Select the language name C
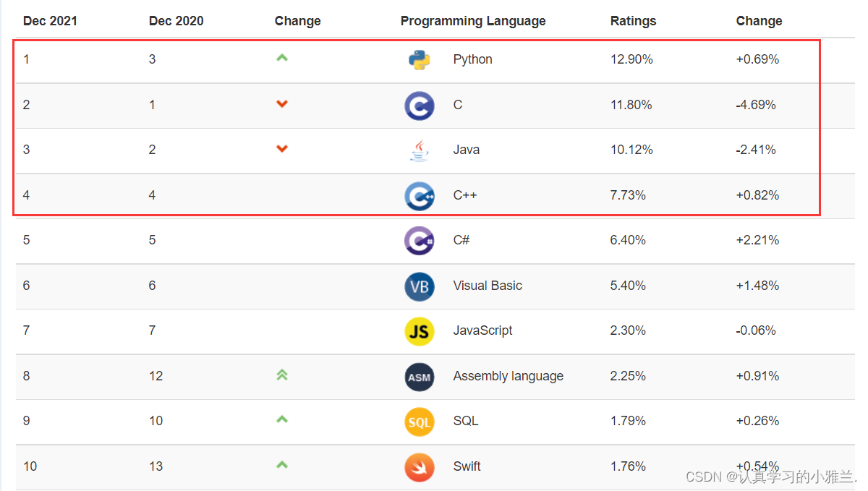 click(x=458, y=105)
